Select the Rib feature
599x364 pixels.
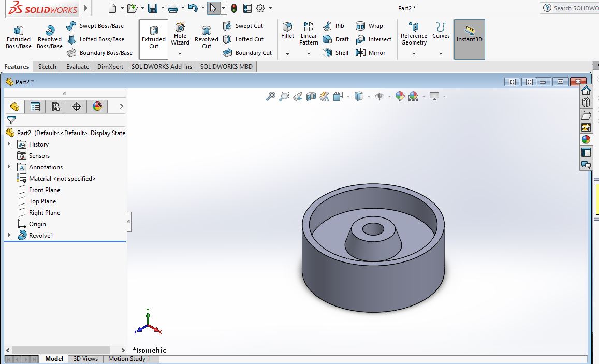(x=333, y=26)
